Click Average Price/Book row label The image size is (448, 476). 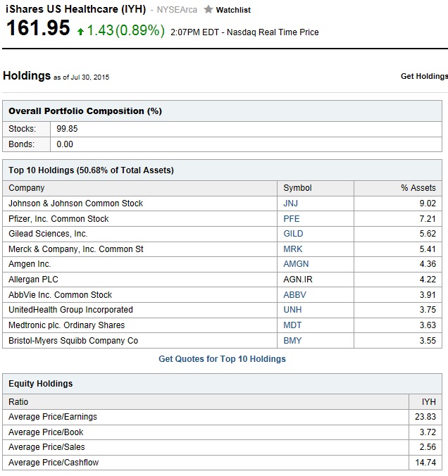click(x=46, y=432)
